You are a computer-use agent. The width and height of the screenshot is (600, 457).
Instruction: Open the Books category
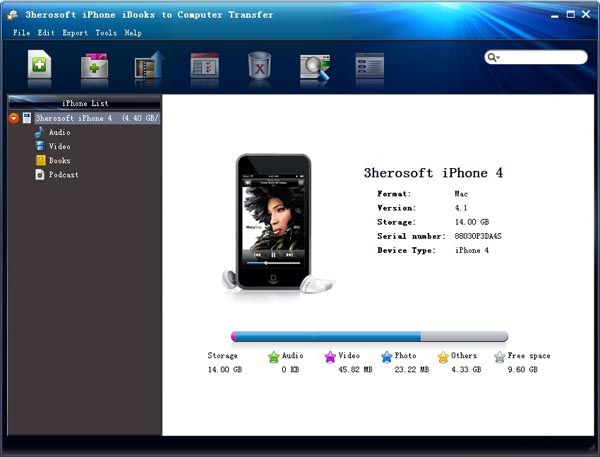pos(60,160)
